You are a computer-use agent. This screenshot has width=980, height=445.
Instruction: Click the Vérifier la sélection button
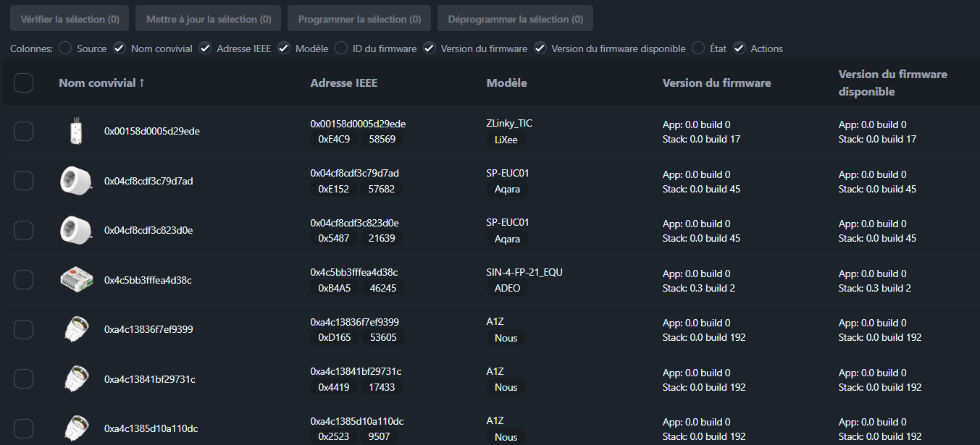pyautogui.click(x=70, y=19)
